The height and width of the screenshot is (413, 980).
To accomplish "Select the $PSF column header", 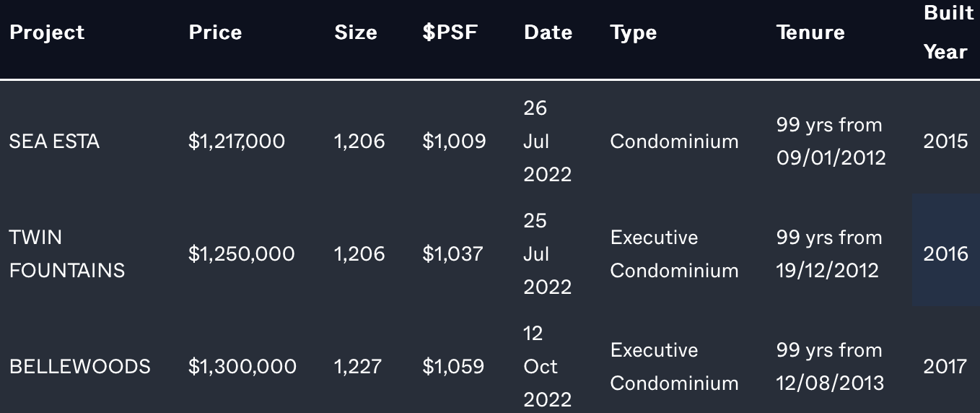I will (x=450, y=32).
